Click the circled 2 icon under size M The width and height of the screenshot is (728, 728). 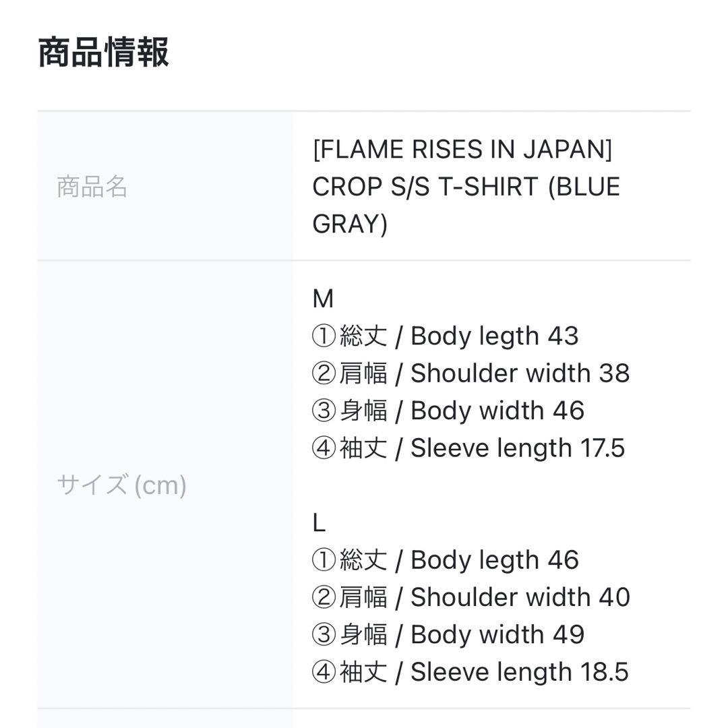click(324, 373)
